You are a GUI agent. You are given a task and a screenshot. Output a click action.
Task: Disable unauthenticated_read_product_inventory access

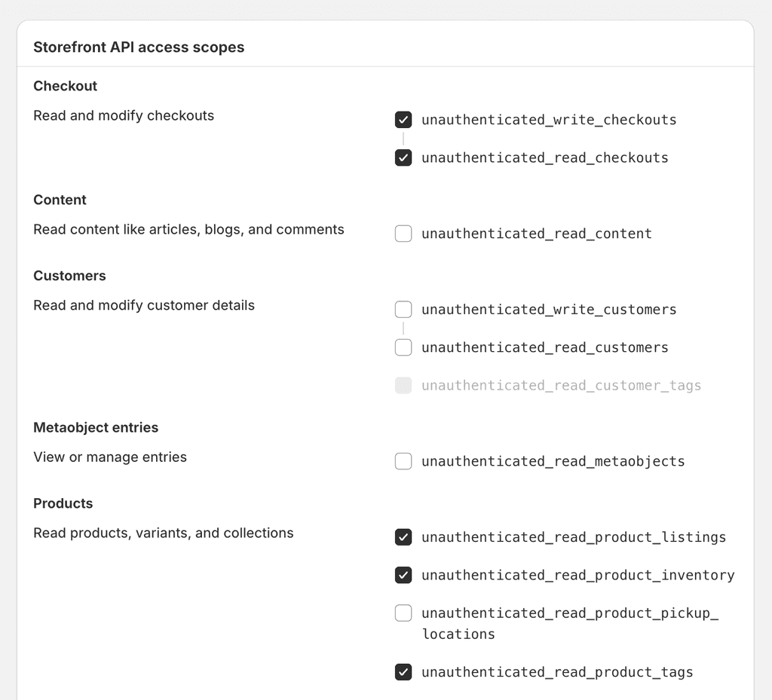pos(403,575)
